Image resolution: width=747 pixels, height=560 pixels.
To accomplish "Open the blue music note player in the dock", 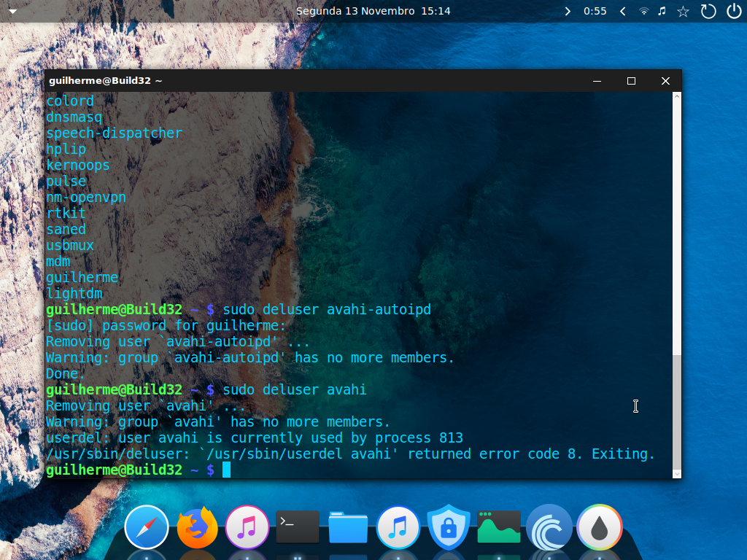I will coord(398,528).
